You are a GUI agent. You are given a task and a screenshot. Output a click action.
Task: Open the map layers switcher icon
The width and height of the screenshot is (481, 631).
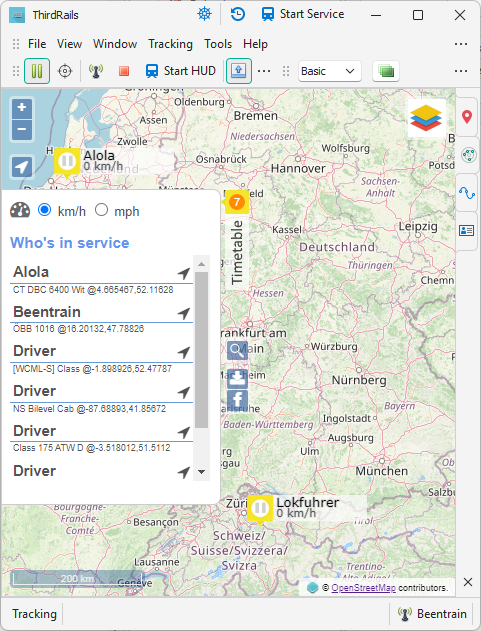pos(426,118)
